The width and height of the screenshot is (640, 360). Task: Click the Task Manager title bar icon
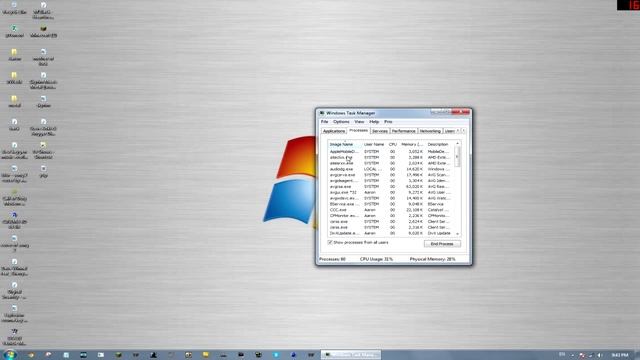(x=322, y=113)
